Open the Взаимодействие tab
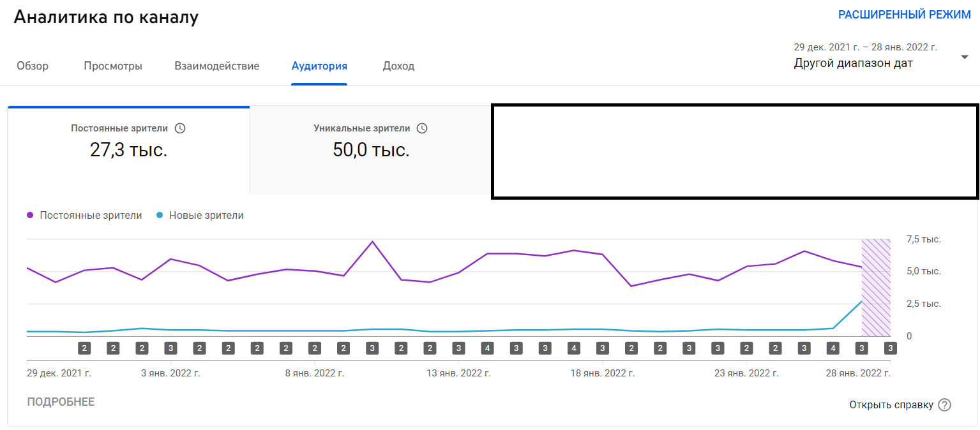The image size is (980, 430). pyautogui.click(x=217, y=66)
